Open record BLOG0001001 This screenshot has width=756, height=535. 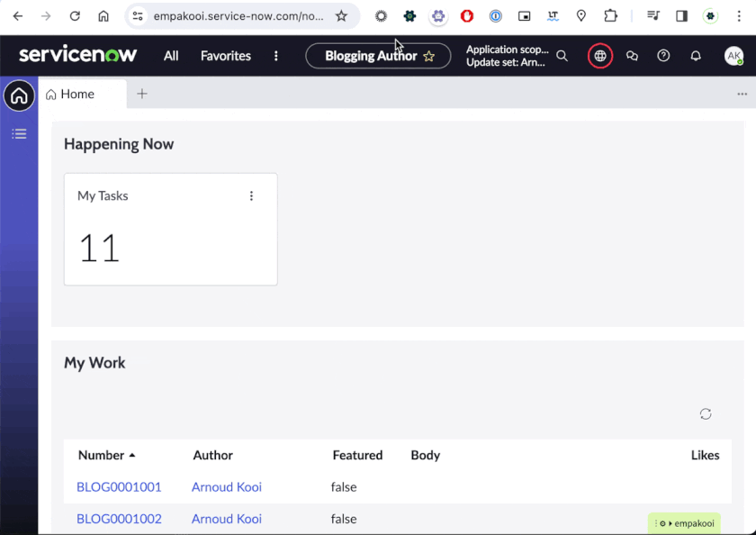(x=119, y=487)
